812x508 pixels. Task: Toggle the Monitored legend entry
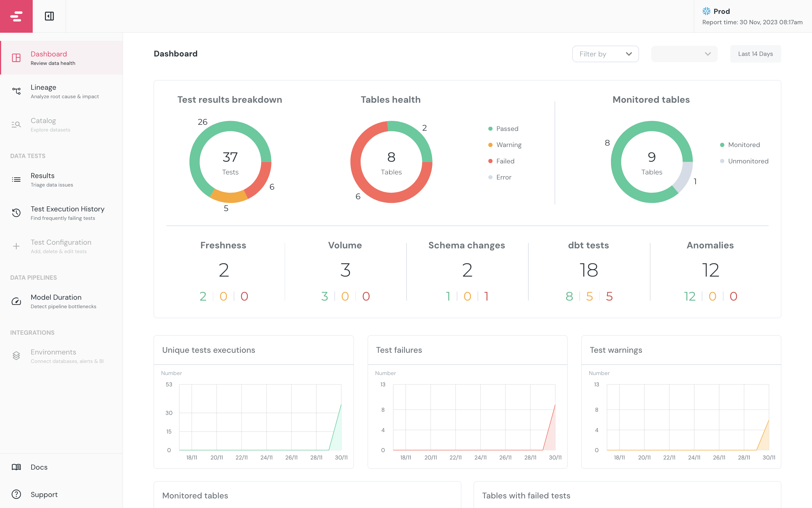[740, 145]
